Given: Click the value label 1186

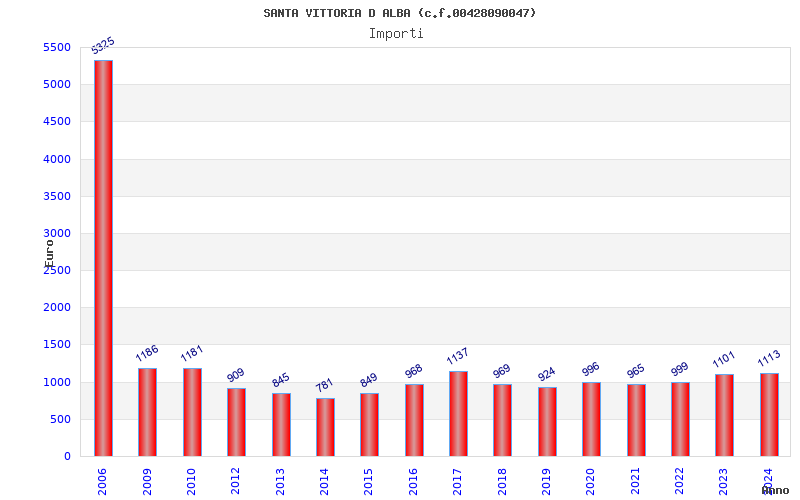Looking at the screenshot, I should click(147, 353).
